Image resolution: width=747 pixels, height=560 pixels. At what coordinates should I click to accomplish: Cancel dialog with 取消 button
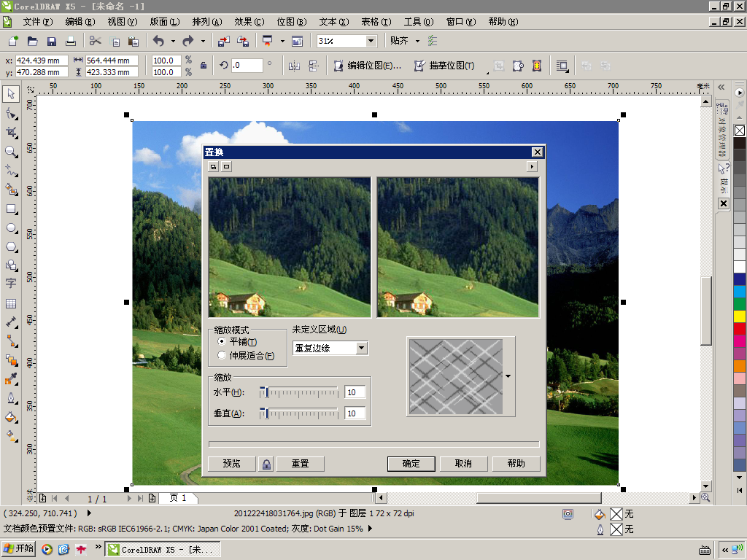pos(463,464)
